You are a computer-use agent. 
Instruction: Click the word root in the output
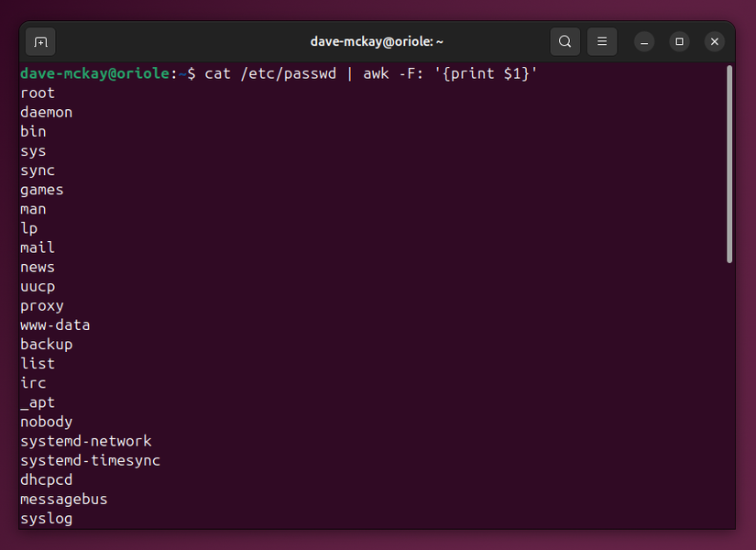[x=37, y=93]
